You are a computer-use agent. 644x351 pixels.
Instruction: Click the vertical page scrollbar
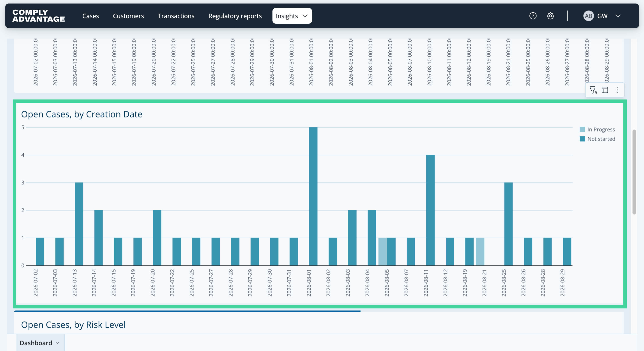point(634,172)
